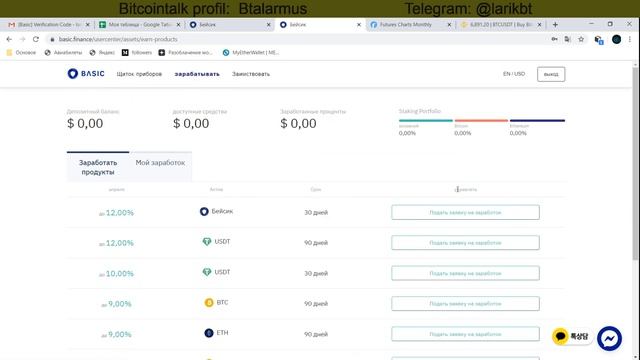Reload the page with the refresh icon
Screen dimensions: 640x360
pos(36,39)
